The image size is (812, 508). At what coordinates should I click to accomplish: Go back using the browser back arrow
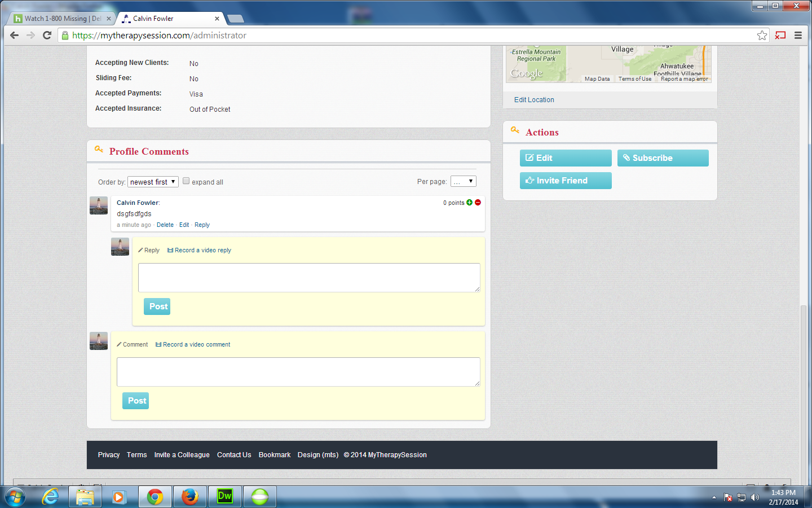[x=15, y=36]
